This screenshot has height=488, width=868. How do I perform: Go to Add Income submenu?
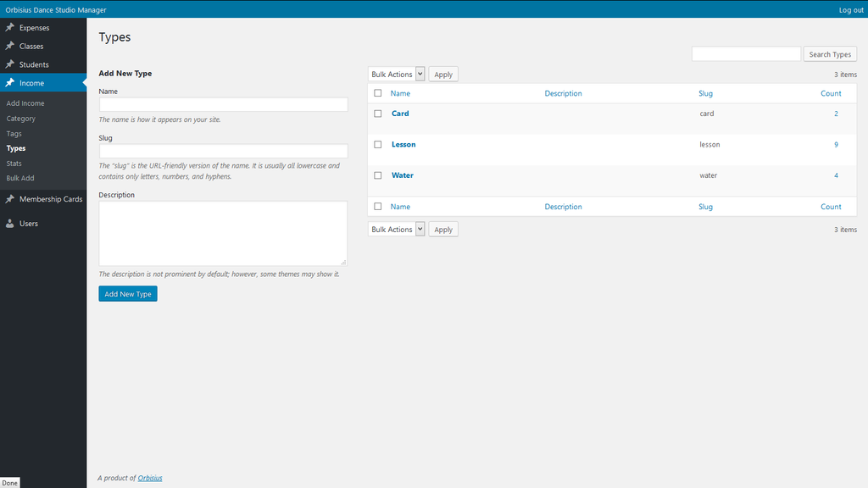[x=25, y=103]
